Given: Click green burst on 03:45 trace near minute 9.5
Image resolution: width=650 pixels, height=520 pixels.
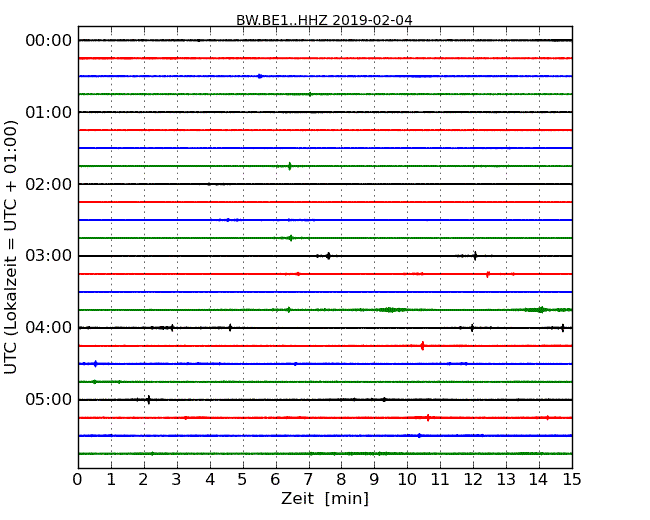Looking at the screenshot, I should pos(390,310).
